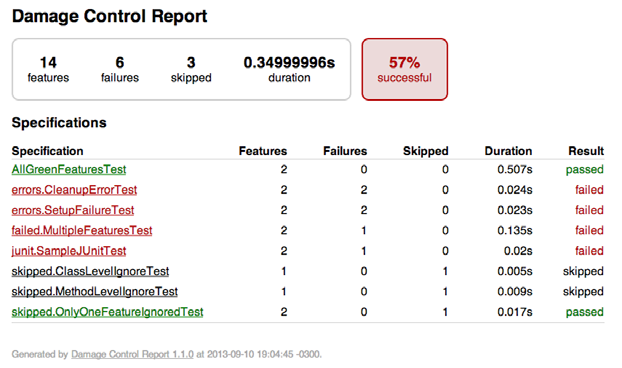Image resolution: width=622 pixels, height=368 pixels.
Task: Open skipped.OnlyOneFeatureIgnoredTest specification
Action: coord(107,312)
